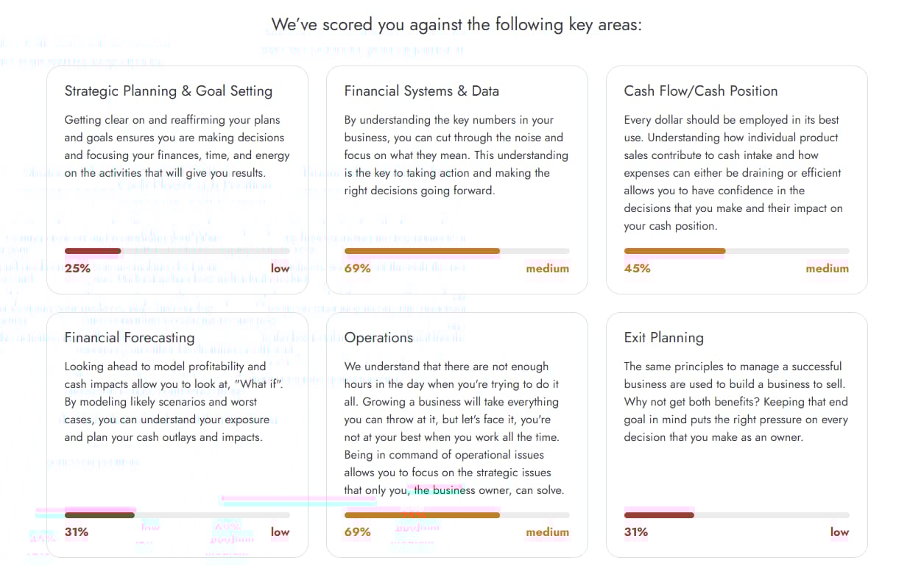
Task: Click the 'We've scored you against' page heading
Action: click(456, 24)
